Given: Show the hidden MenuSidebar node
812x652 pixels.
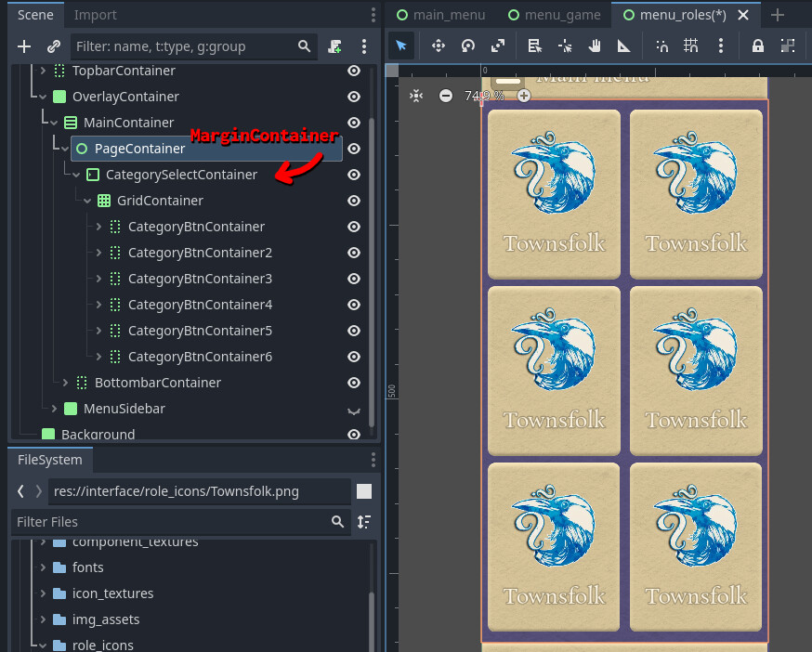Looking at the screenshot, I should (x=354, y=411).
